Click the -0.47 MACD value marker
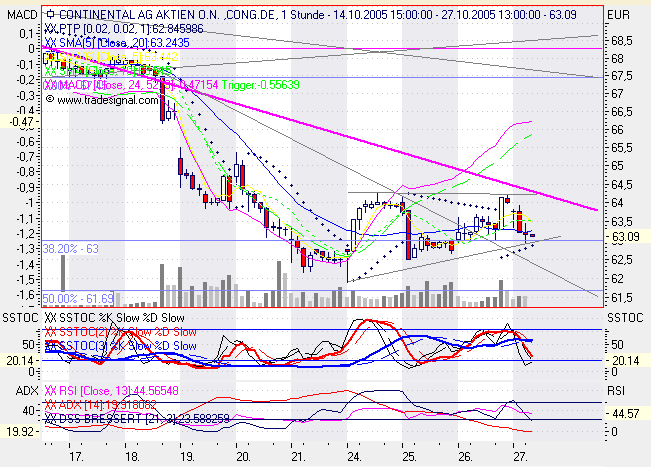 pos(20,122)
